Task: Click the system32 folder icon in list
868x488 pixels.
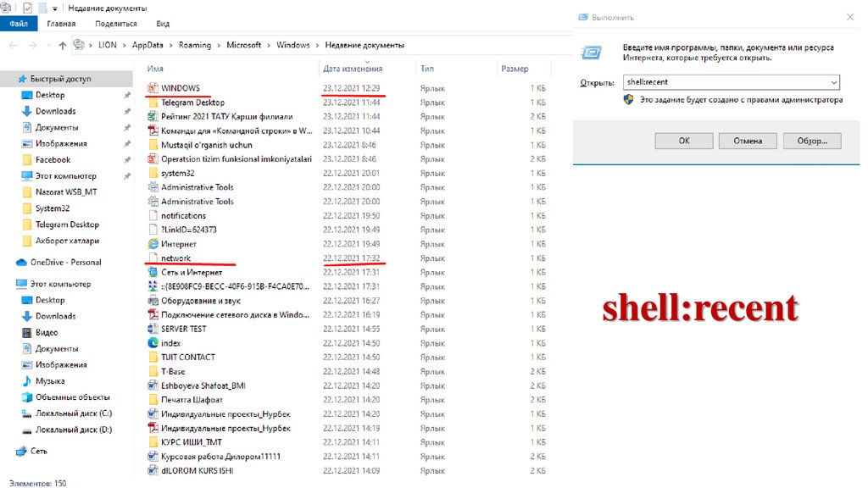Action: click(153, 173)
